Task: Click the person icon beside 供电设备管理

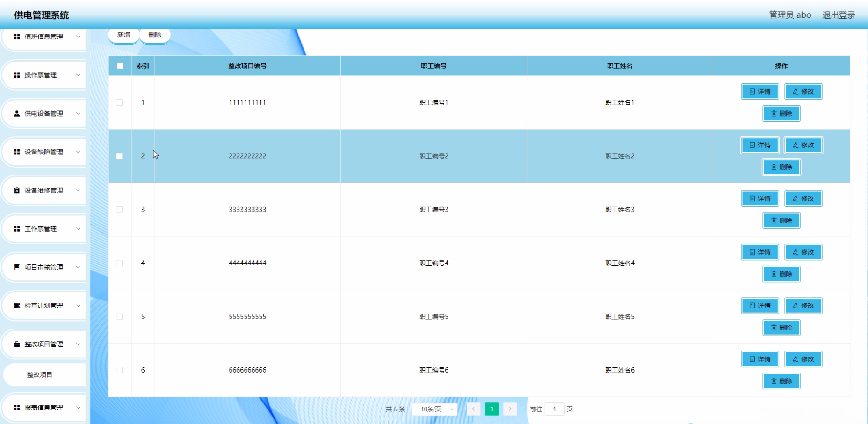Action: [17, 113]
